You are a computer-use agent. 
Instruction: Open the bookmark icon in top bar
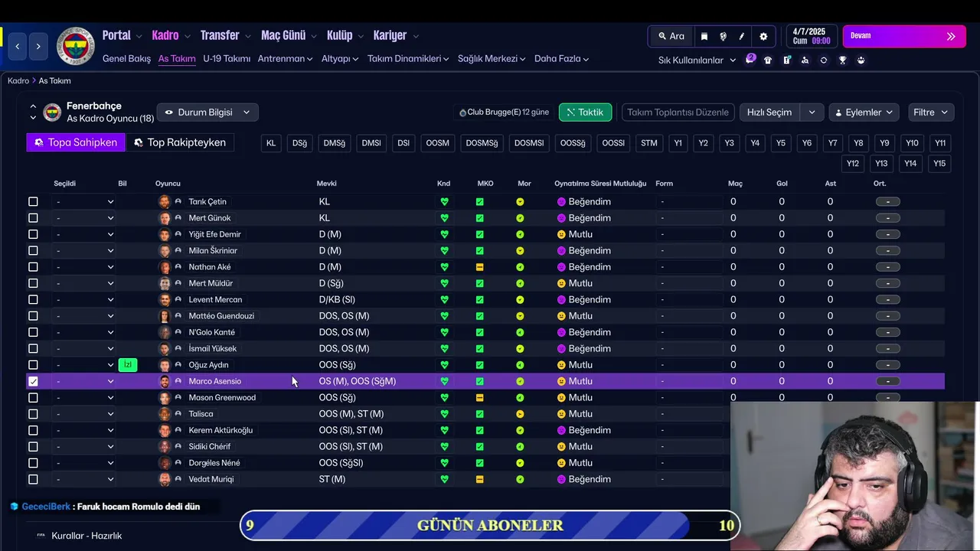click(704, 36)
